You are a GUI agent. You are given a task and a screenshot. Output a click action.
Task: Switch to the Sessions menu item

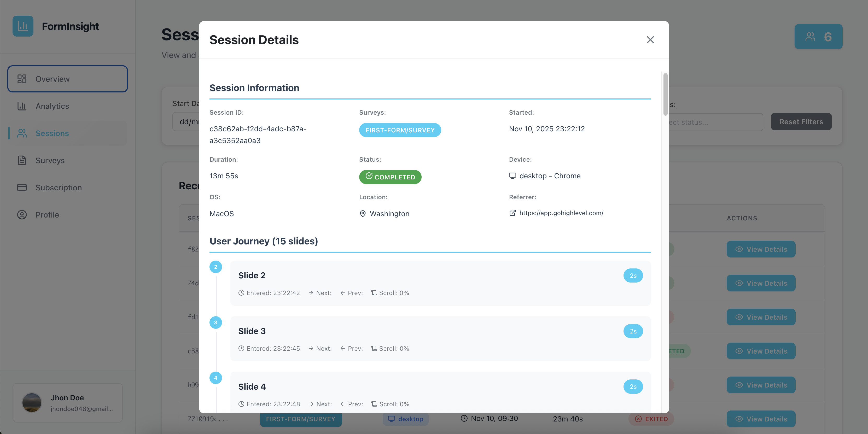tap(52, 133)
